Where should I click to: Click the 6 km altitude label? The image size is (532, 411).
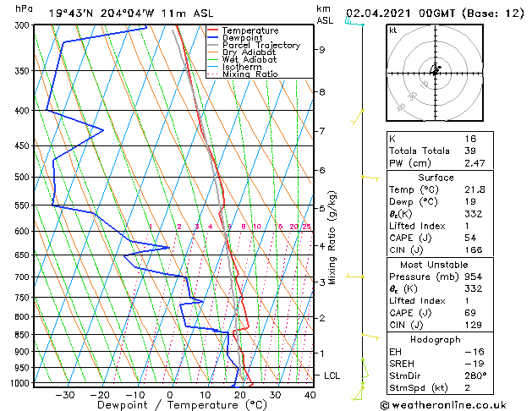pos(321,171)
